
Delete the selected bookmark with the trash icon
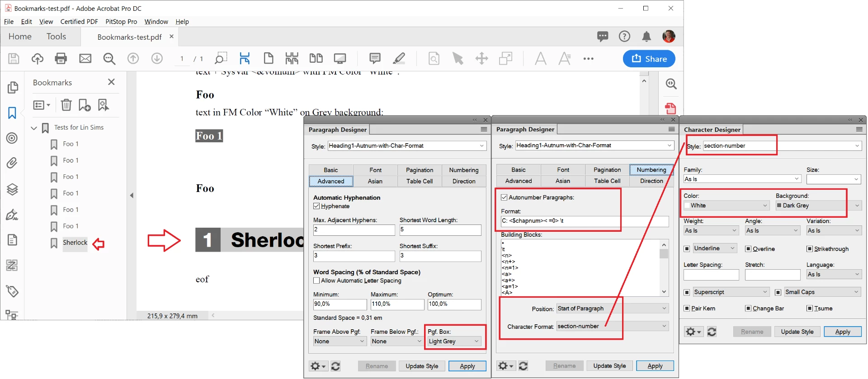[66, 105]
